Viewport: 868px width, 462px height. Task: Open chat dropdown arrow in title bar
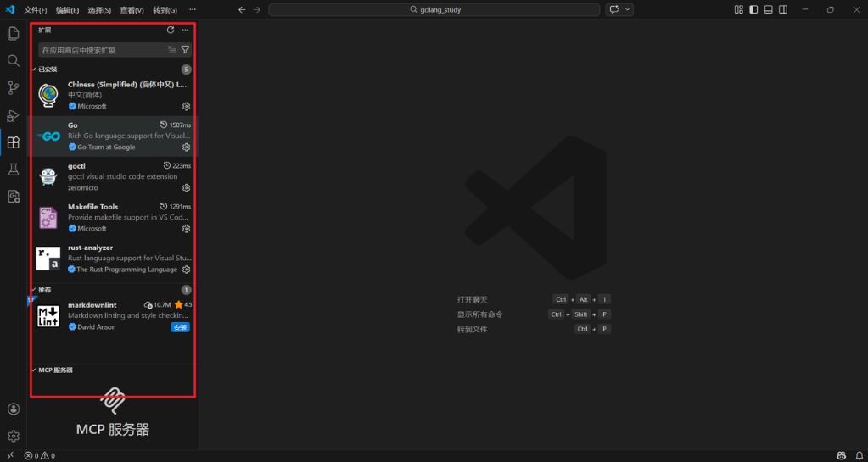tap(628, 9)
